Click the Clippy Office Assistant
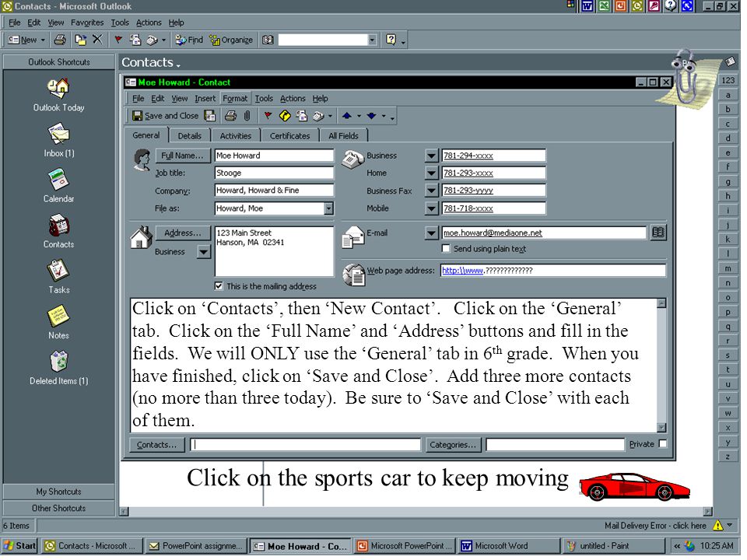 [x=685, y=78]
